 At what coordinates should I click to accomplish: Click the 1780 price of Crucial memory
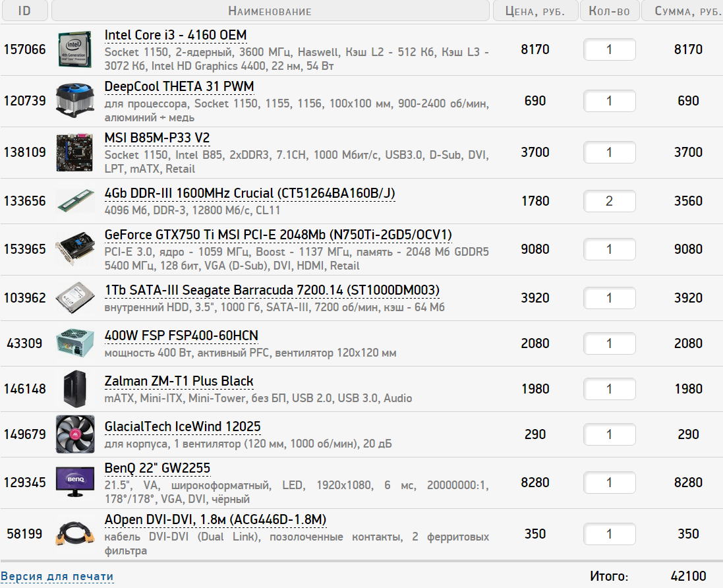(535, 201)
